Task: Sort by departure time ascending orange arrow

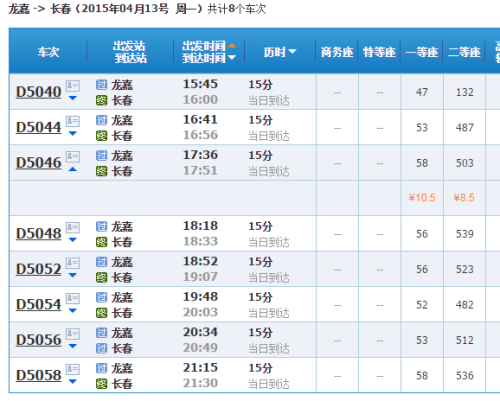Action: tap(232, 46)
